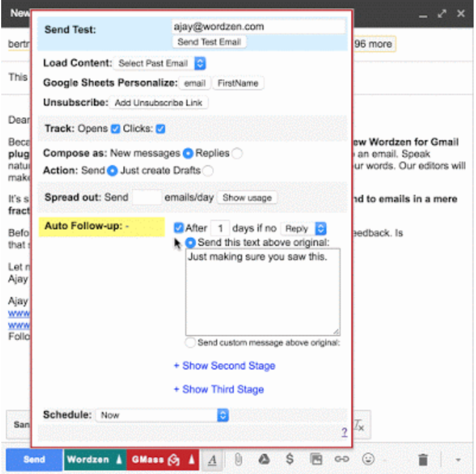Open the emoji picker
Viewport: 476px width, 474px height.
tap(367, 459)
